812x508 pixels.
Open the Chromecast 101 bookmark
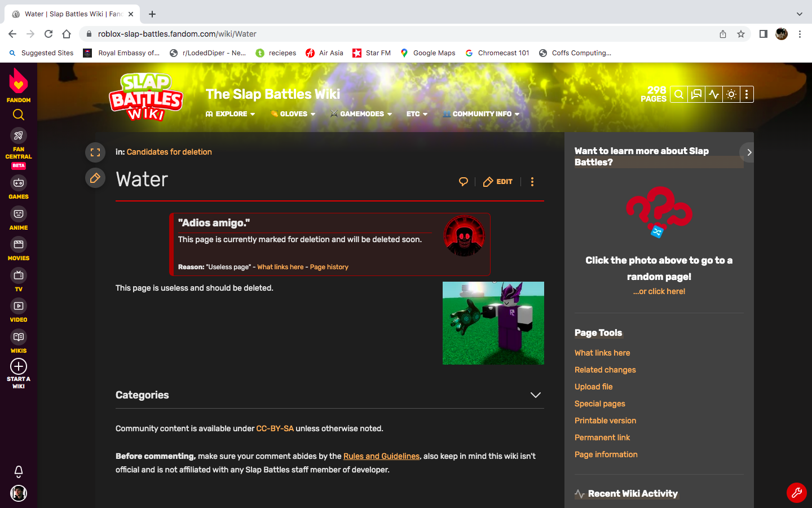[497, 53]
